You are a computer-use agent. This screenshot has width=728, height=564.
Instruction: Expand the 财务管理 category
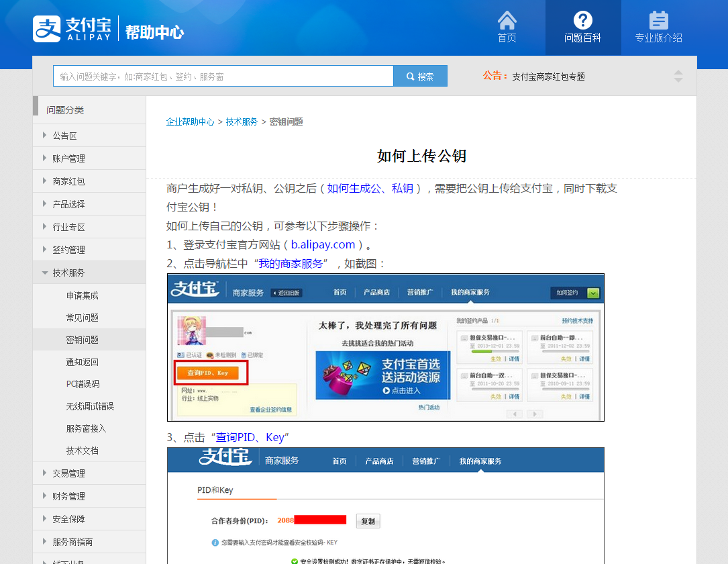[x=89, y=496]
